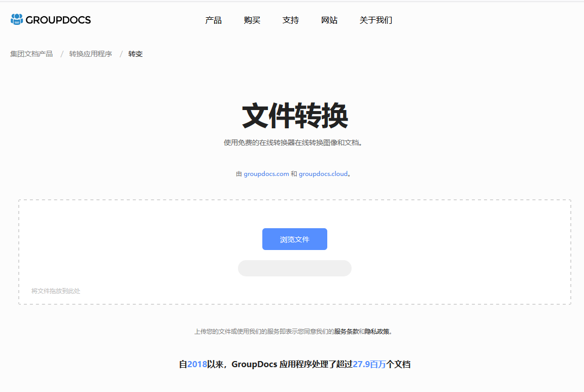Click the 27.9百万 highlighted figure
This screenshot has width=584, height=392.
pyautogui.click(x=369, y=364)
